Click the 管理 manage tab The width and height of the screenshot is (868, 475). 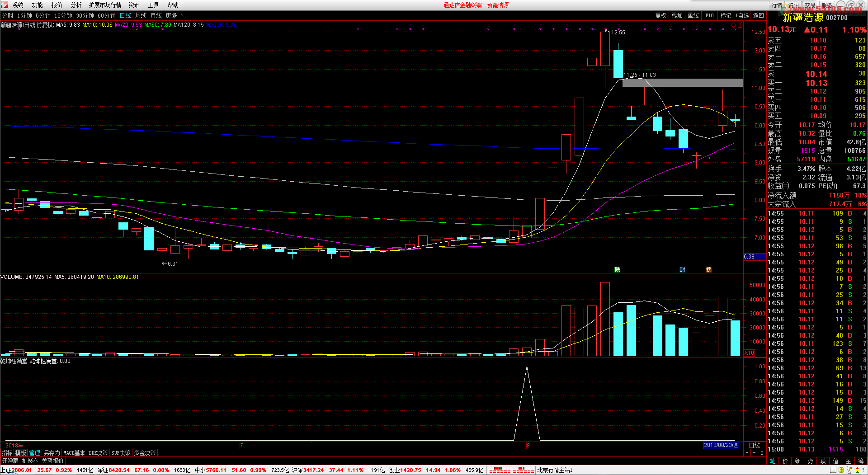click(x=35, y=453)
